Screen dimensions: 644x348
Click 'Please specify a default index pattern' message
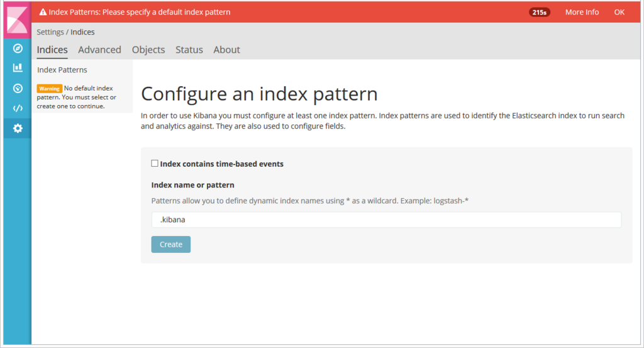[x=166, y=12]
